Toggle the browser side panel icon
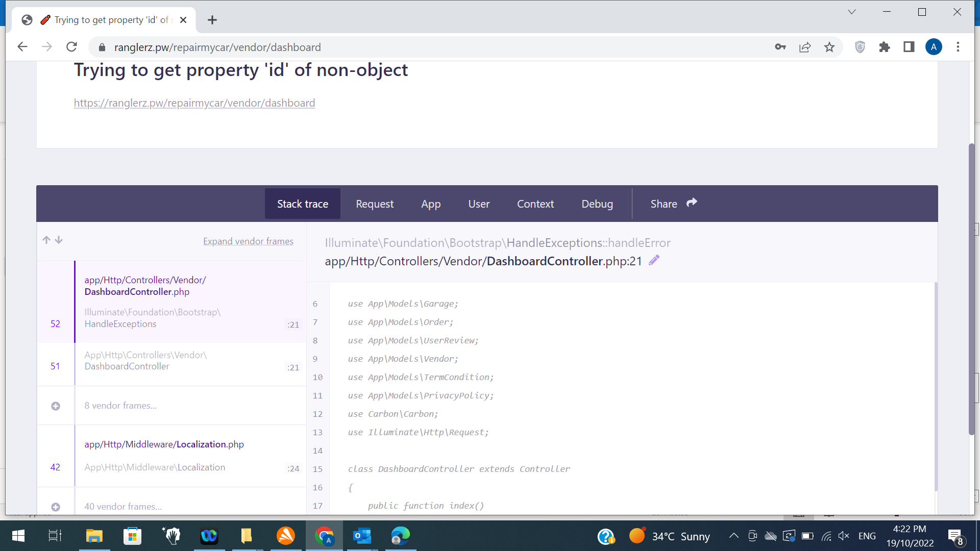 click(909, 47)
